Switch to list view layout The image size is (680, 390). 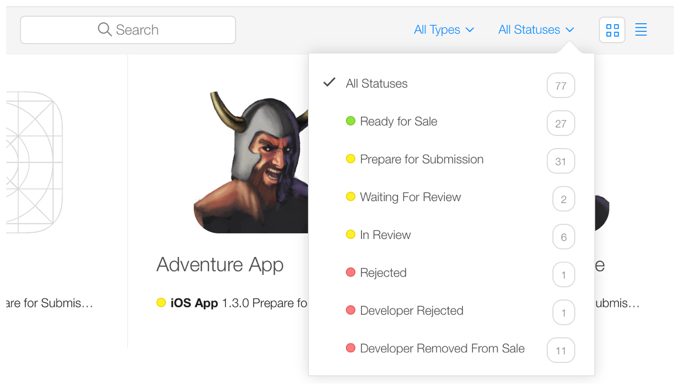click(x=641, y=29)
